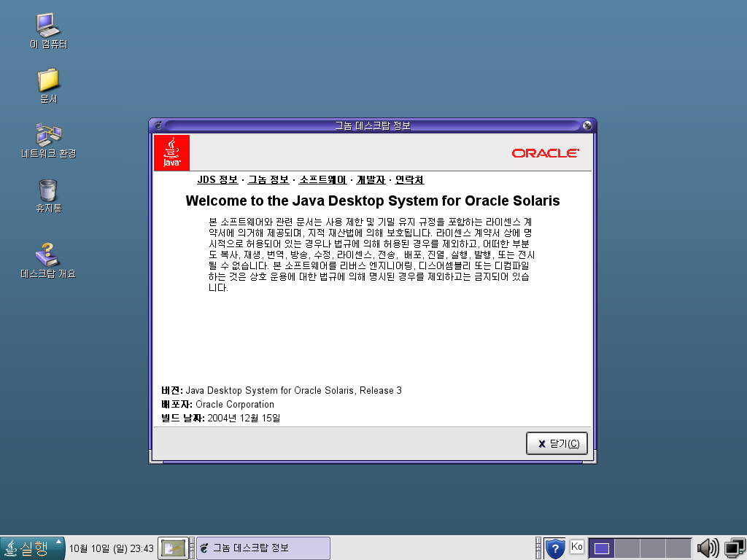Toggle the Ko input method indicator
The image size is (747, 560).
click(577, 547)
